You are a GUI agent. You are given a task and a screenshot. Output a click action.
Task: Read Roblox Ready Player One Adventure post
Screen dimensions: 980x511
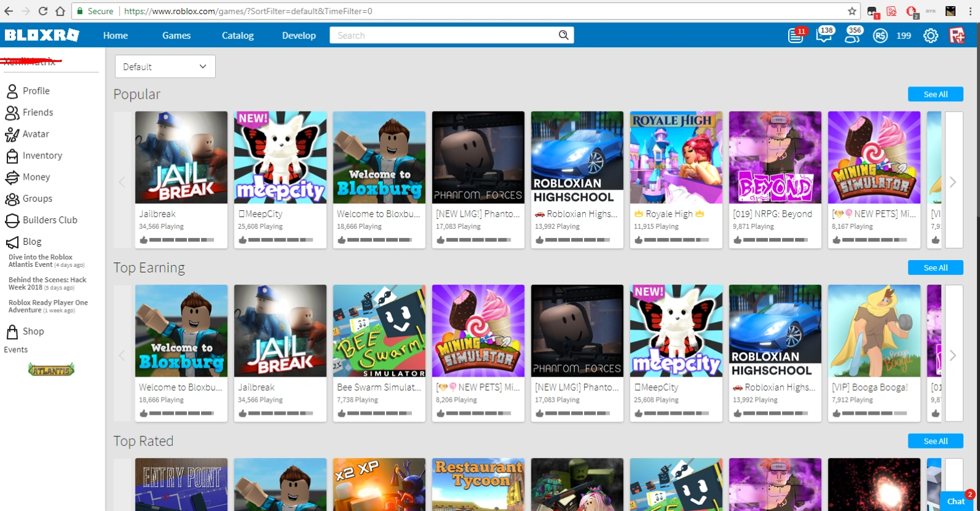tap(48, 306)
